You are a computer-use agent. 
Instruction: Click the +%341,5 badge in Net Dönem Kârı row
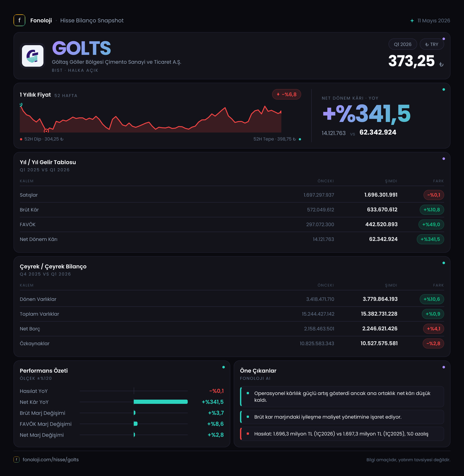click(x=430, y=239)
